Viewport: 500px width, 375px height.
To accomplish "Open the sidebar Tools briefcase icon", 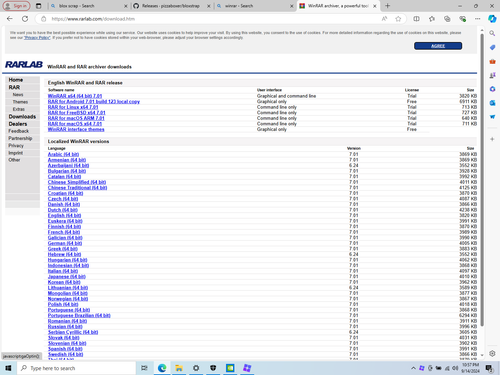I will 492,61.
